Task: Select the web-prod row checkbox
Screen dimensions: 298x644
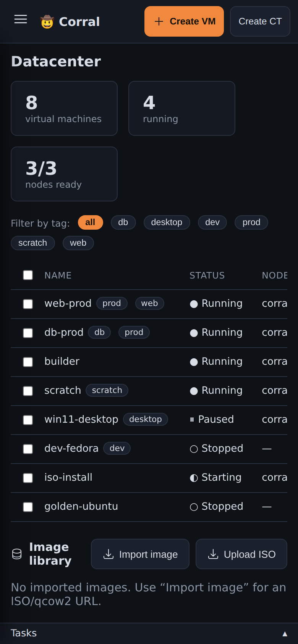Action: pyautogui.click(x=28, y=304)
